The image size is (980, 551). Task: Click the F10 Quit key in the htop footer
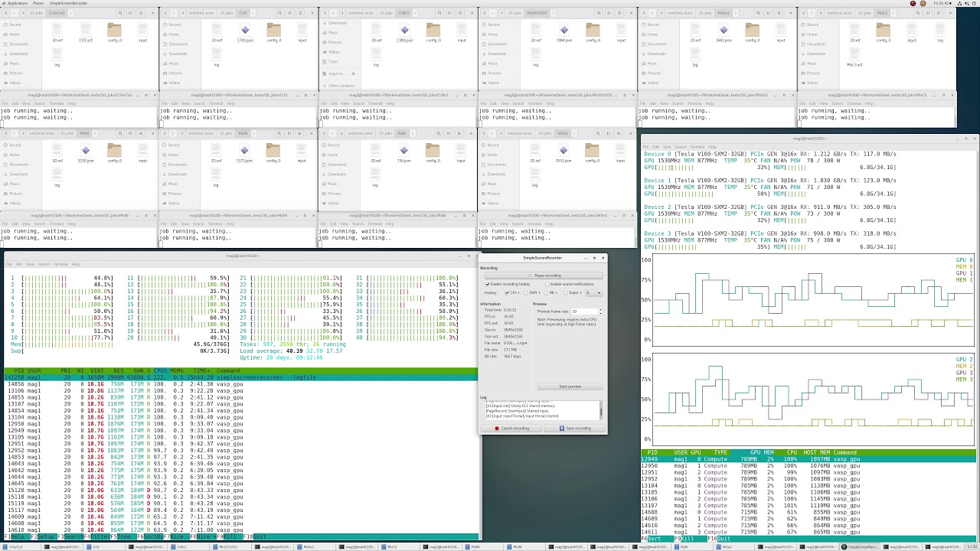(255, 537)
